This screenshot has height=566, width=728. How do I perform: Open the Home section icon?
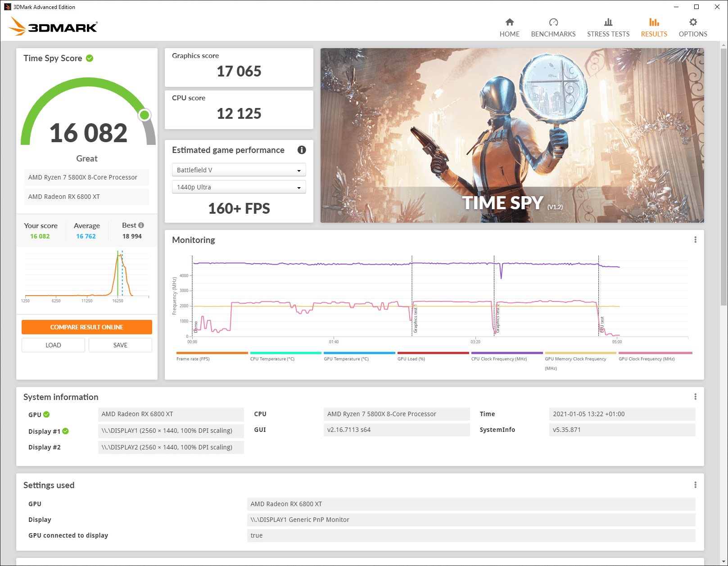tap(510, 22)
